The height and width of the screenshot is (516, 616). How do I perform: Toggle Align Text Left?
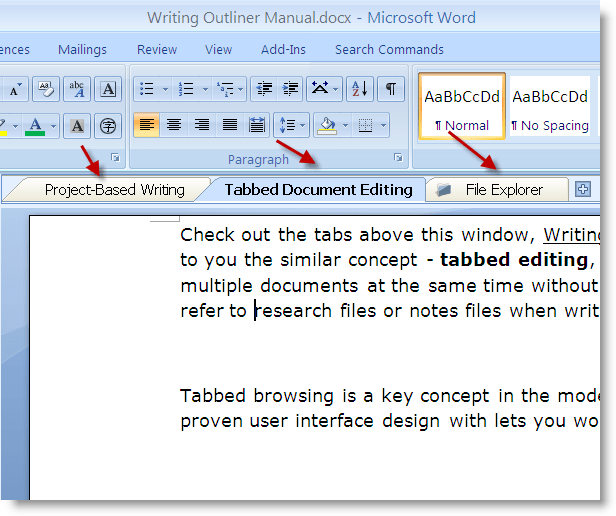[x=147, y=125]
